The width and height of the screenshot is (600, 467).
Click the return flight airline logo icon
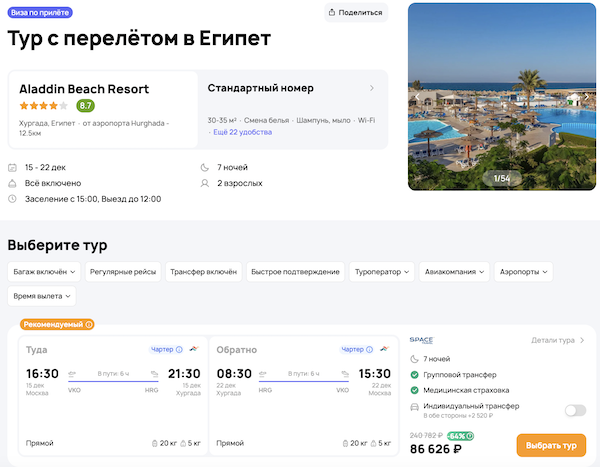click(385, 350)
